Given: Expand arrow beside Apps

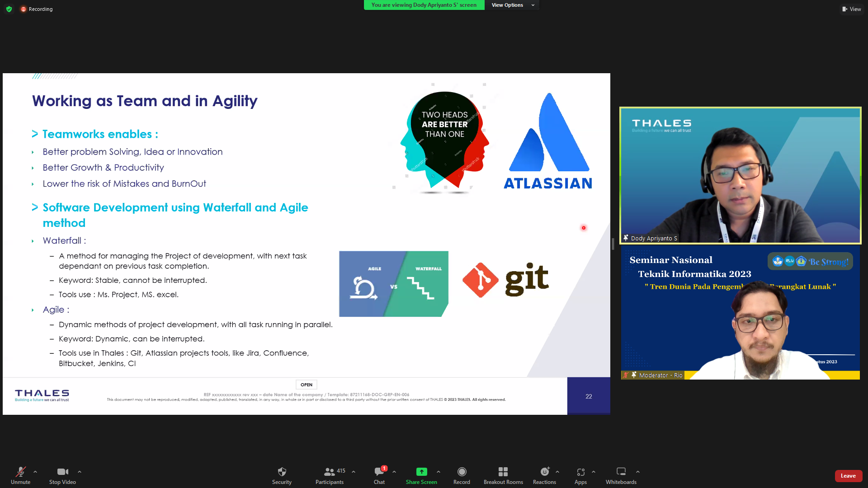Looking at the screenshot, I should click(x=594, y=472).
